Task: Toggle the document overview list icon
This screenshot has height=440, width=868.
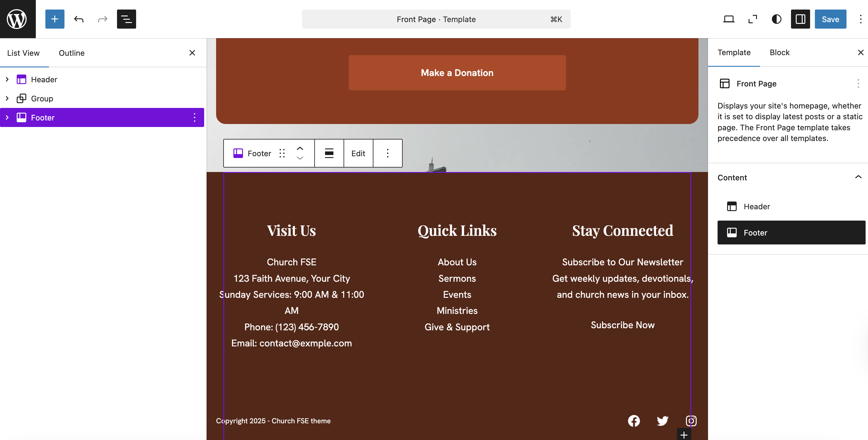Action: pyautogui.click(x=126, y=19)
